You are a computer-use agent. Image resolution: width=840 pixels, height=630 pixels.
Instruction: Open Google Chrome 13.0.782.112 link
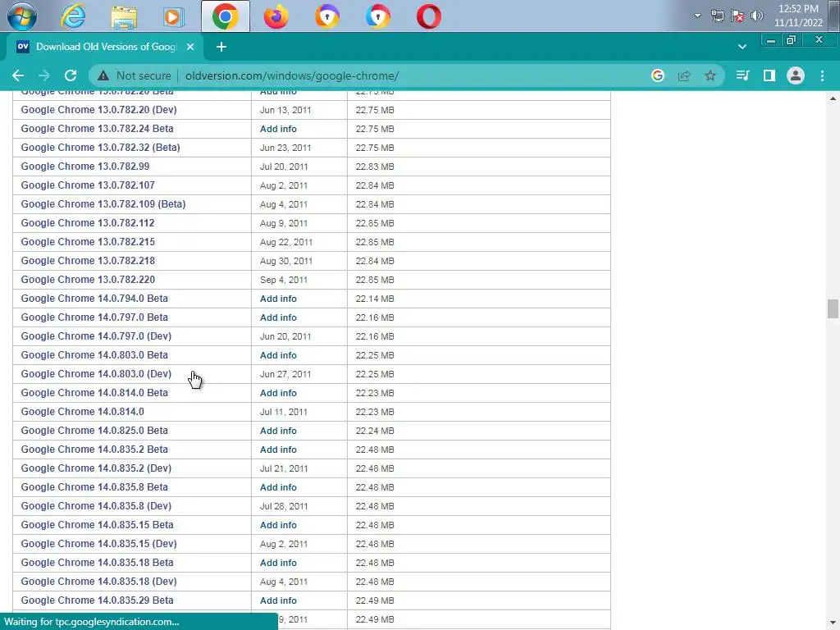[87, 223]
